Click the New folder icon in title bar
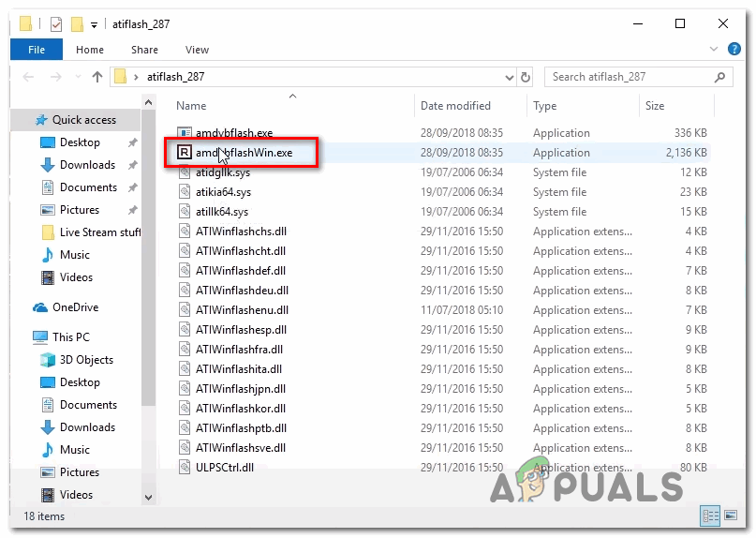756x538 pixels. point(77,23)
